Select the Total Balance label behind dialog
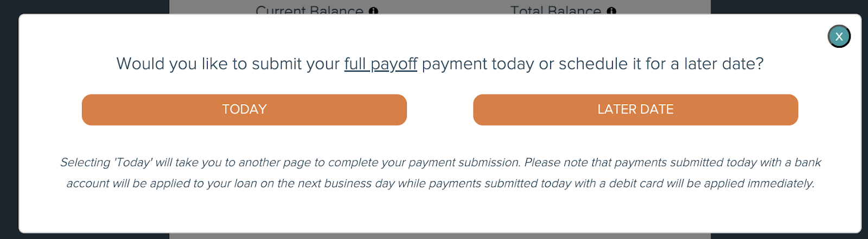 [x=556, y=10]
